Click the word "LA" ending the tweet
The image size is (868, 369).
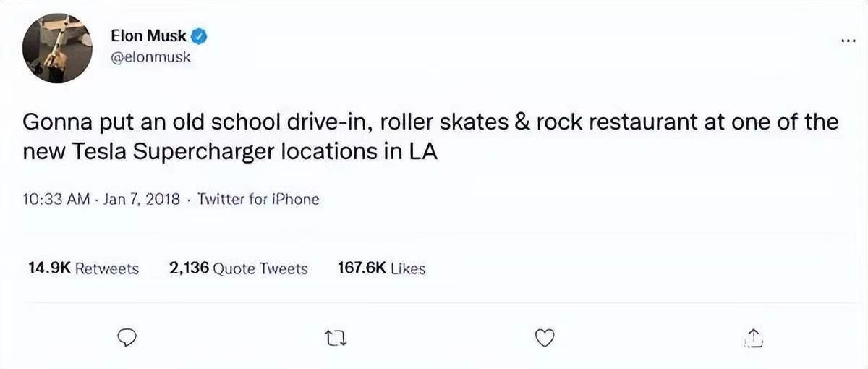(x=425, y=154)
